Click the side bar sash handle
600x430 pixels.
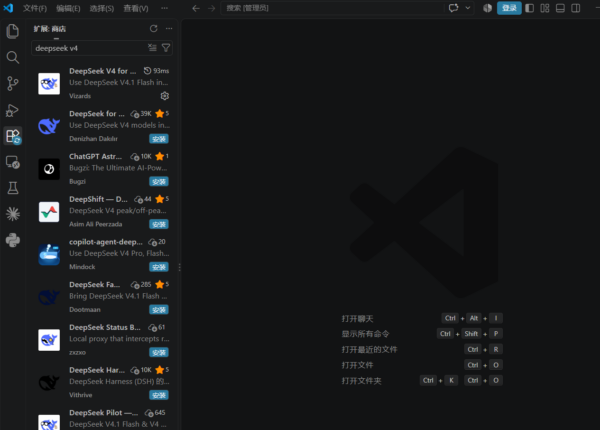click(179, 267)
